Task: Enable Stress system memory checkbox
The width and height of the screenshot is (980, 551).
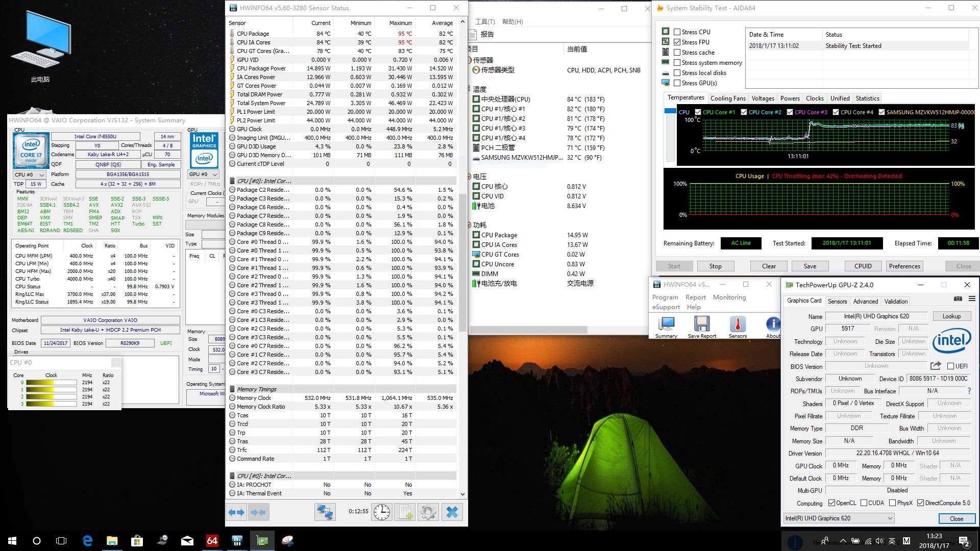Action: tap(677, 62)
